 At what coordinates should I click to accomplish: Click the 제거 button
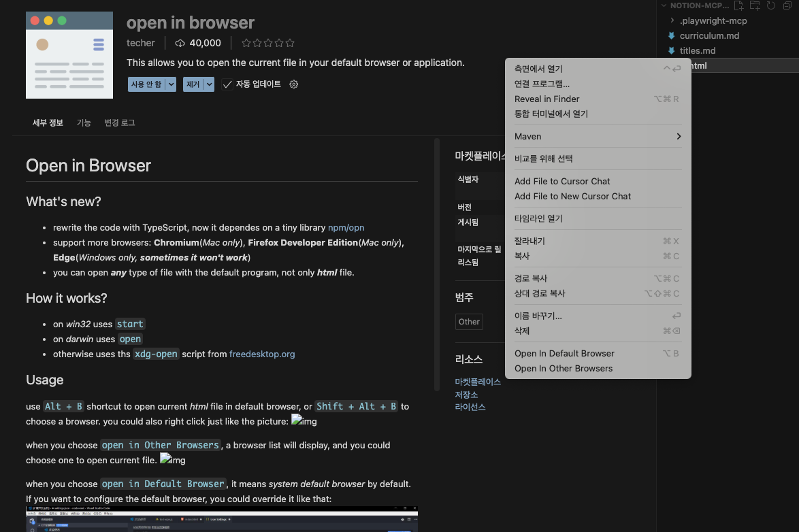[193, 84]
